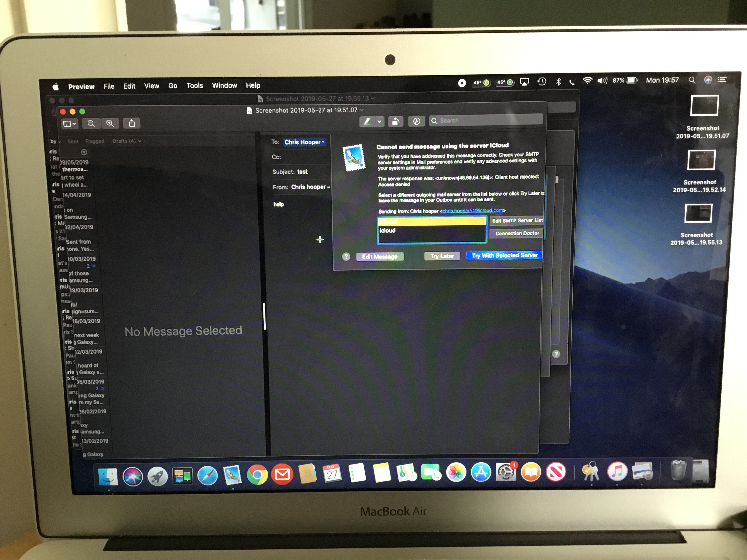Click the Preview application menu
This screenshot has width=747, height=560.
(81, 87)
